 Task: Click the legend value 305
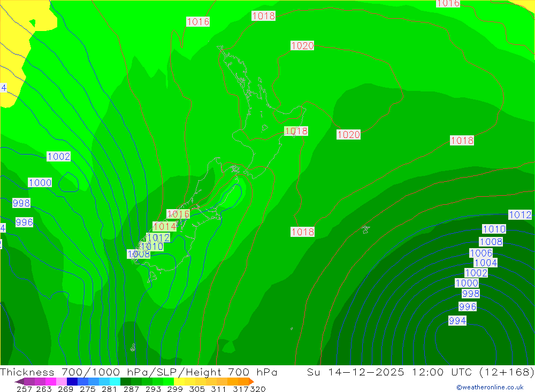coord(196,389)
